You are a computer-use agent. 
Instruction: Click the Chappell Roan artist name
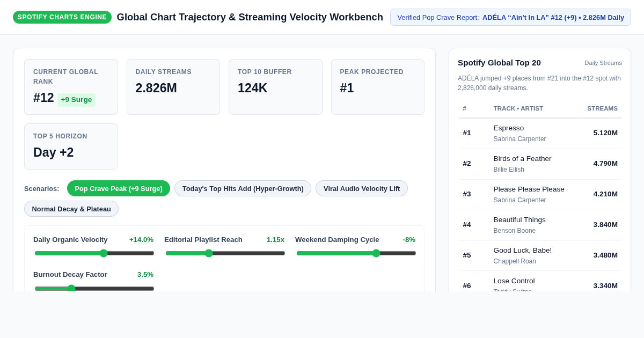515,261
